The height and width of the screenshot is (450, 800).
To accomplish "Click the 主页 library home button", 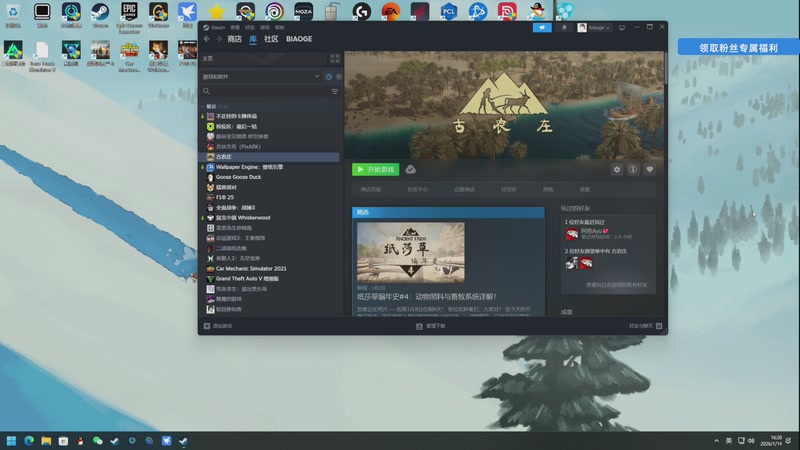I will pos(263,59).
